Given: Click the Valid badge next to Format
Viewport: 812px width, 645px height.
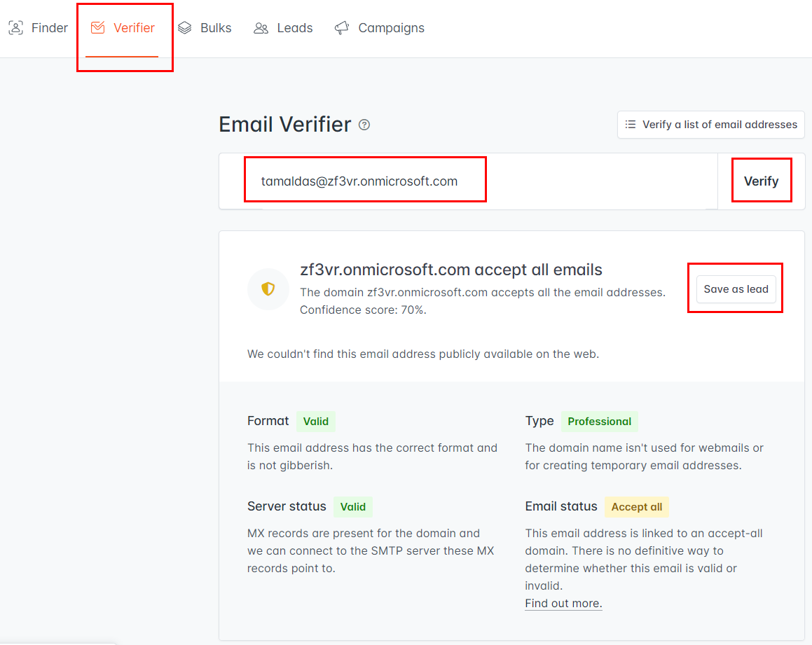Looking at the screenshot, I should (316, 421).
